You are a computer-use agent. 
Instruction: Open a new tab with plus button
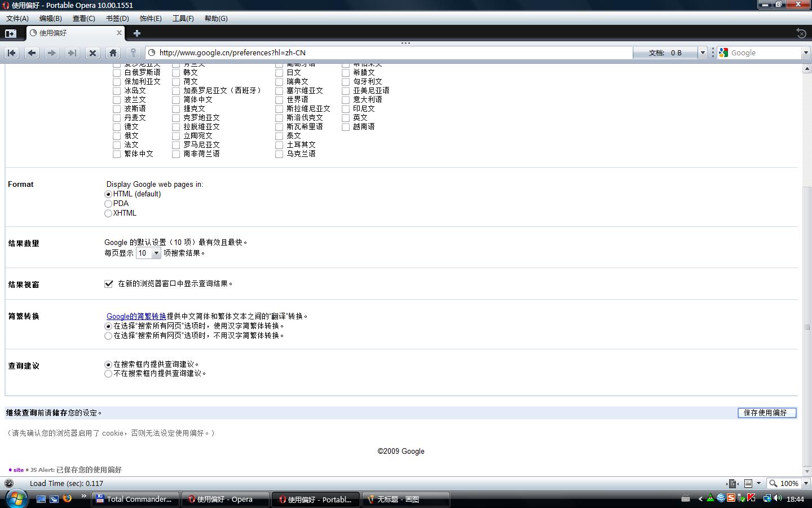(x=136, y=33)
